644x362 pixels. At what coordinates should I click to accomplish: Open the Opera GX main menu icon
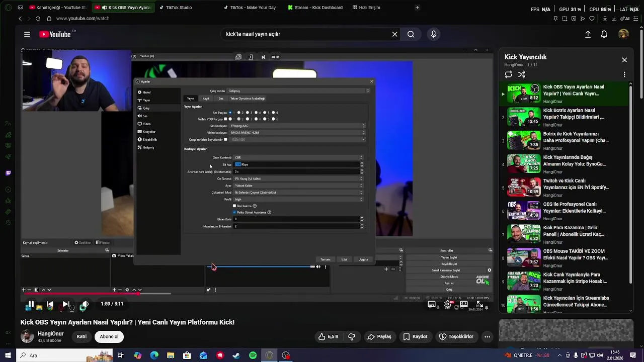(x=7, y=8)
